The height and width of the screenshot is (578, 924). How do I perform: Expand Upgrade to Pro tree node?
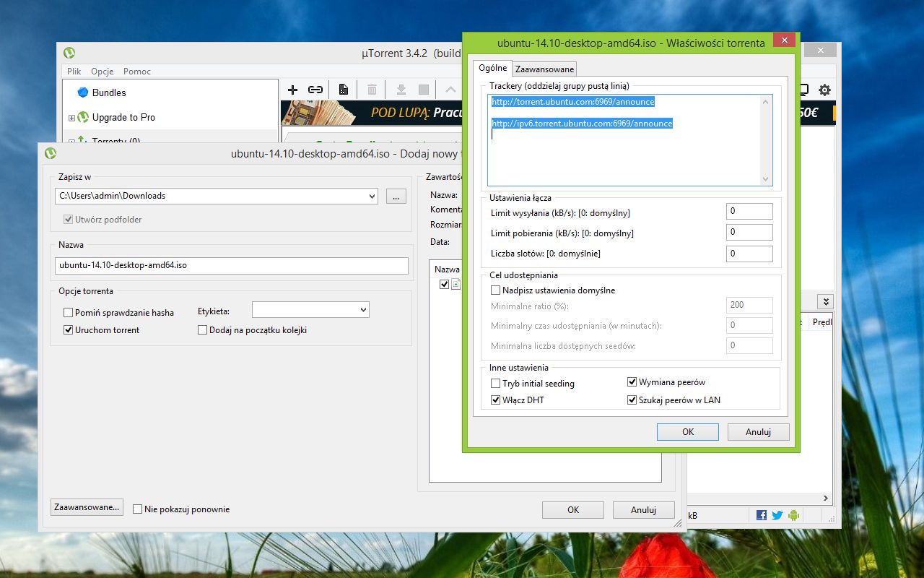coord(71,118)
